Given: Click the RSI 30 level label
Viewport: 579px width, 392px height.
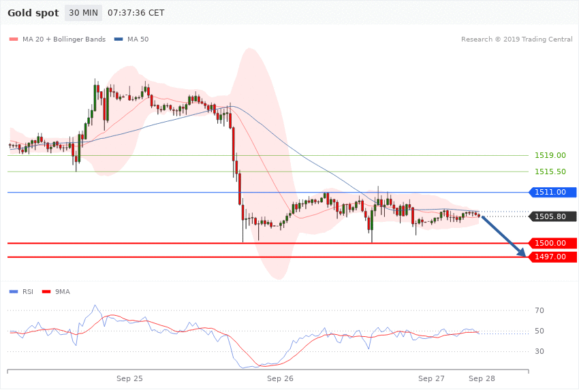Looking at the screenshot, I should tap(539, 351).
